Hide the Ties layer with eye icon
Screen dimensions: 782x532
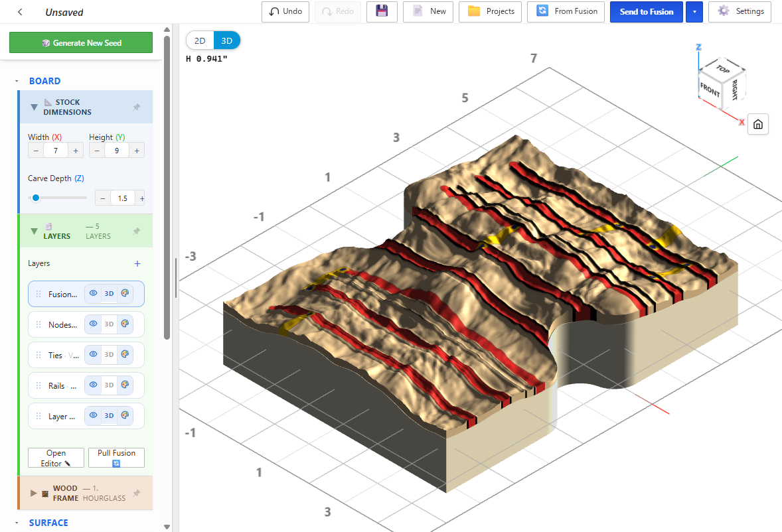coord(93,355)
